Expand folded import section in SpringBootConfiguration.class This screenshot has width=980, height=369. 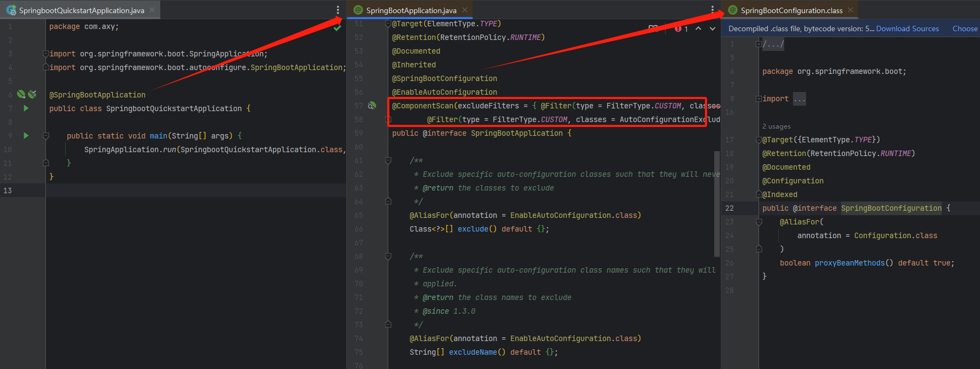click(800, 99)
